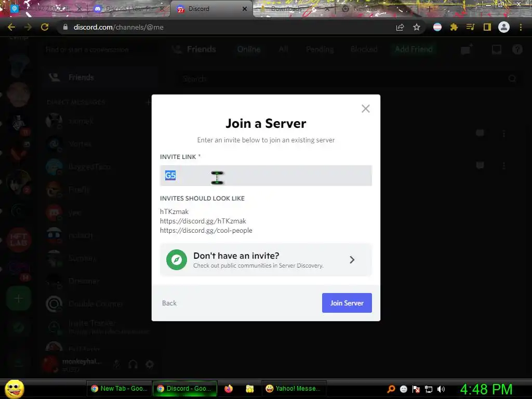The width and height of the screenshot is (532, 399).
Task: Go Back in the Join Server dialog
Action: (169, 303)
